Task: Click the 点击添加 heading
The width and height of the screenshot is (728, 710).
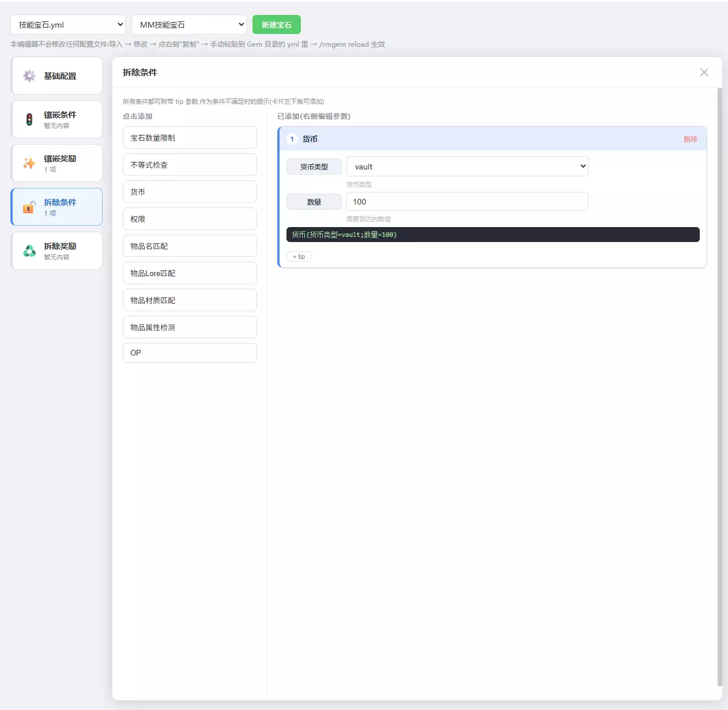Action: (138, 116)
